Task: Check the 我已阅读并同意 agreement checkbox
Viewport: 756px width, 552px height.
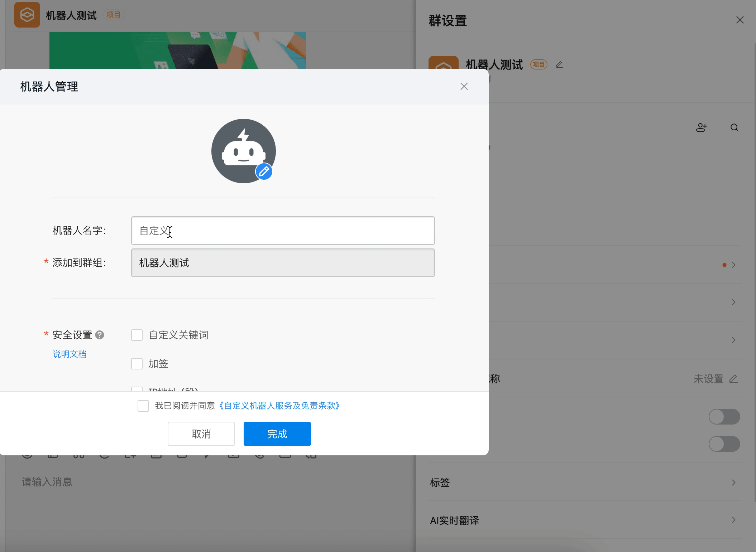Action: click(143, 406)
